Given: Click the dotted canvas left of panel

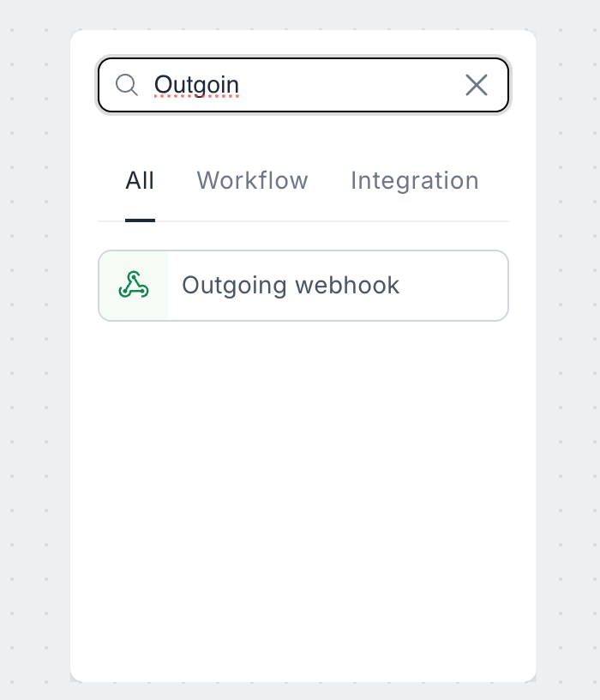Looking at the screenshot, I should [x=34, y=343].
